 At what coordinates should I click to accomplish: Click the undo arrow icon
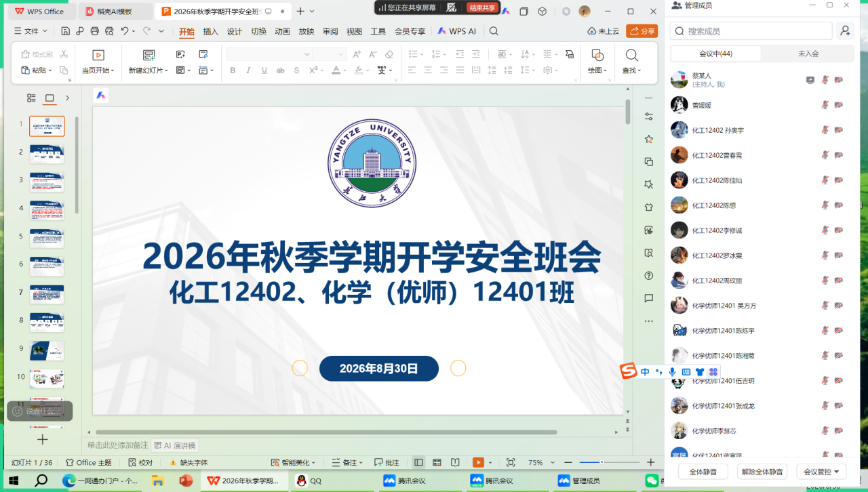click(125, 31)
